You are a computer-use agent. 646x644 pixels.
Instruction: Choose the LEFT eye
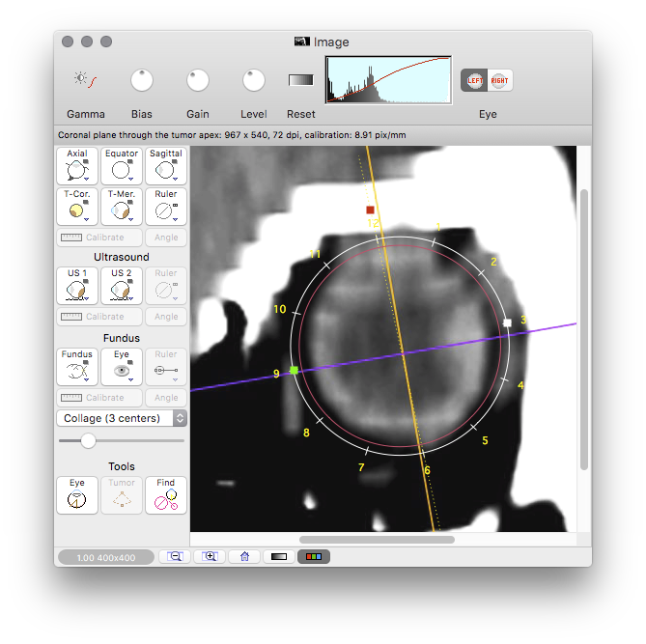point(474,80)
